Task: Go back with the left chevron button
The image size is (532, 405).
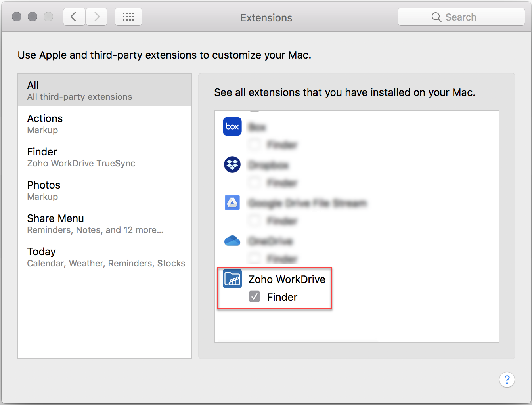Action: point(74,17)
